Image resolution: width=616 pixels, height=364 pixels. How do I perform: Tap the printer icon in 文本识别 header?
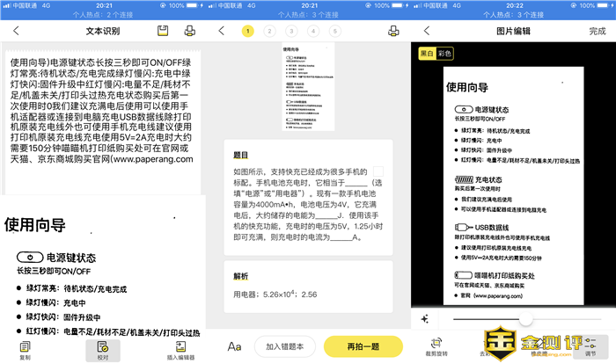[189, 31]
